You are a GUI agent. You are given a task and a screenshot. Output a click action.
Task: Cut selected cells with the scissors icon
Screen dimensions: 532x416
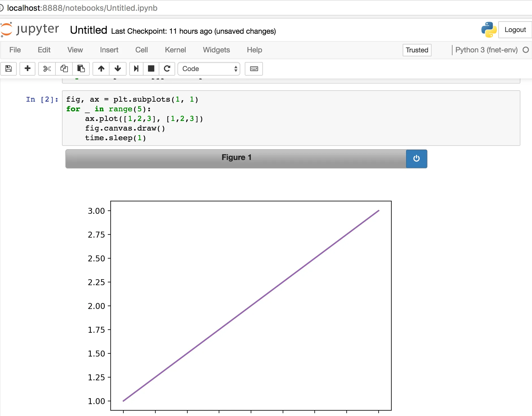pyautogui.click(x=47, y=69)
